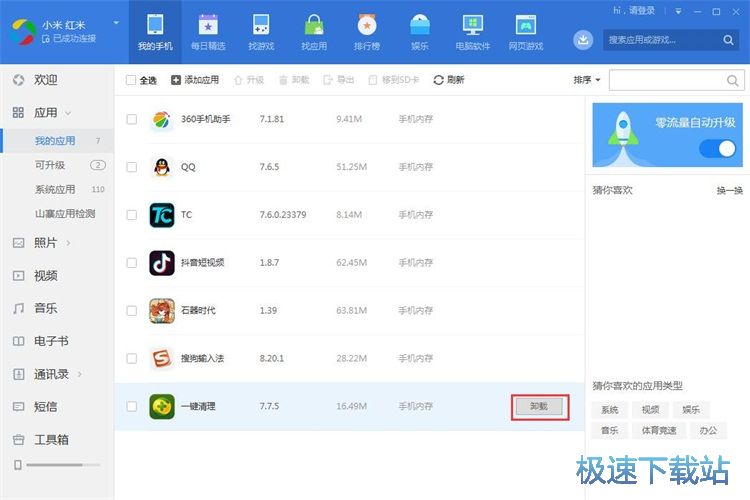The width and height of the screenshot is (750, 500).
Task: Collapse the 应用 sidebar section
Action: tap(68, 113)
